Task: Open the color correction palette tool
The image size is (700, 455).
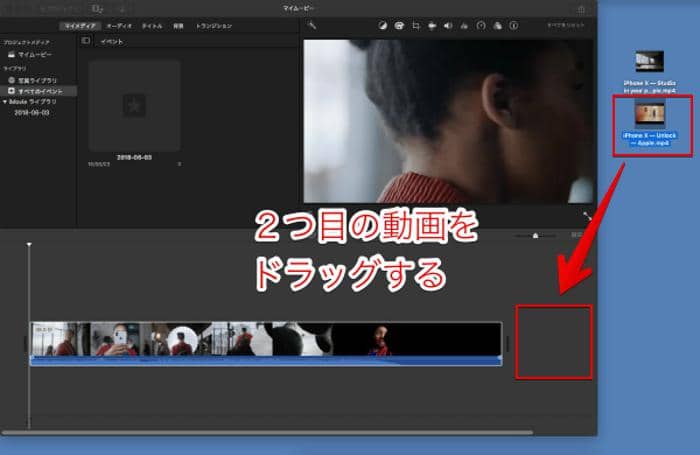Action: pyautogui.click(x=399, y=26)
